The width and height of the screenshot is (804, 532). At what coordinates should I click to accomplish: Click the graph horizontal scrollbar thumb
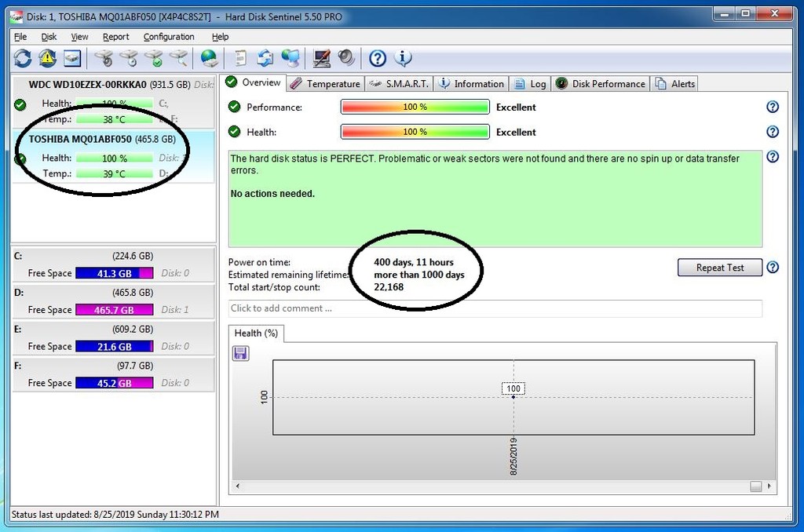point(756,486)
